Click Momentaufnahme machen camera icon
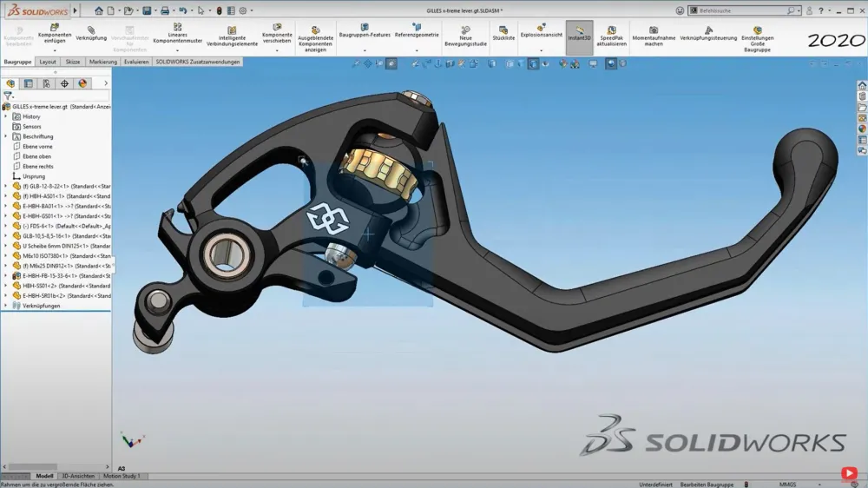 (x=654, y=30)
